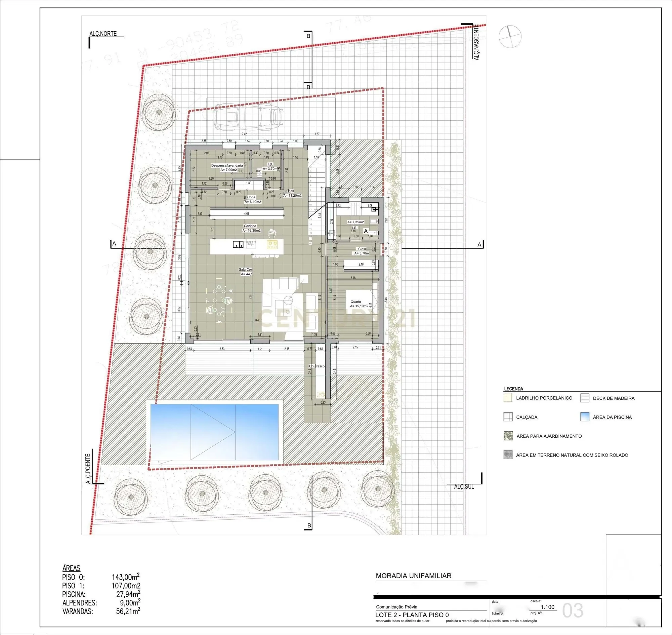Click the parked car drawing
The image size is (672, 635).
[249, 117]
